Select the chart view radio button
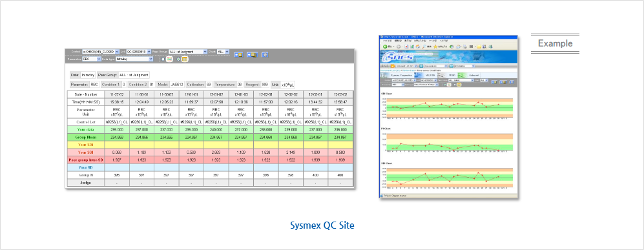 coord(163,59)
